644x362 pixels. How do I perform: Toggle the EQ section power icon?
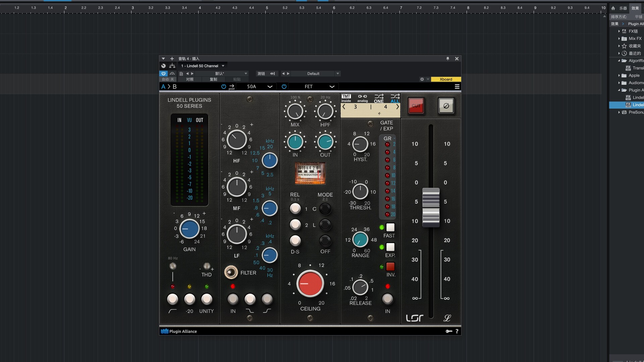pos(224,86)
